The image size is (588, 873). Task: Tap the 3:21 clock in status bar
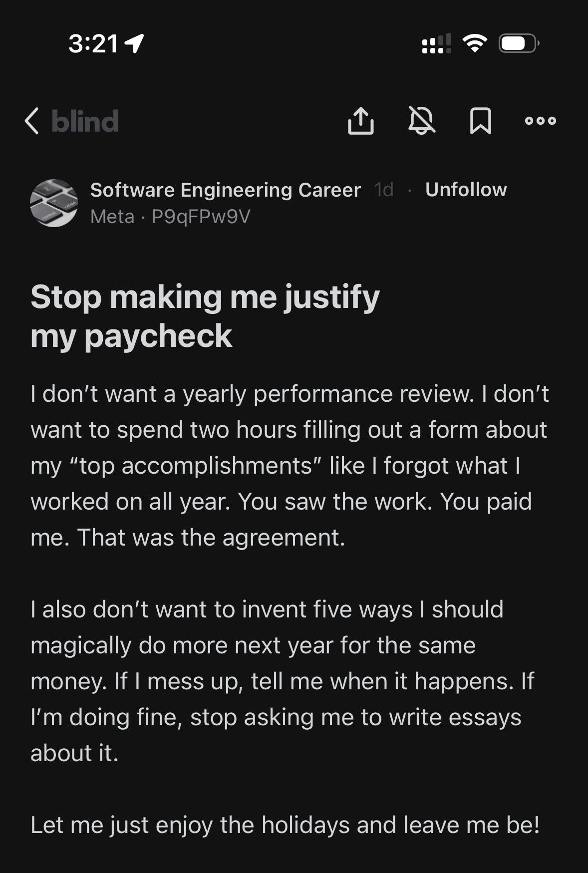tap(93, 44)
